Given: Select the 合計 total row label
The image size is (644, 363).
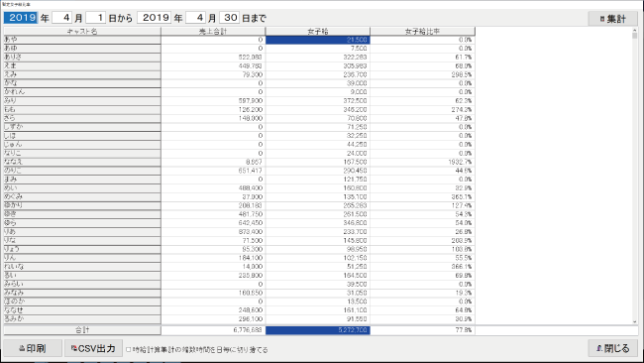Looking at the screenshot, I should pyautogui.click(x=82, y=330).
